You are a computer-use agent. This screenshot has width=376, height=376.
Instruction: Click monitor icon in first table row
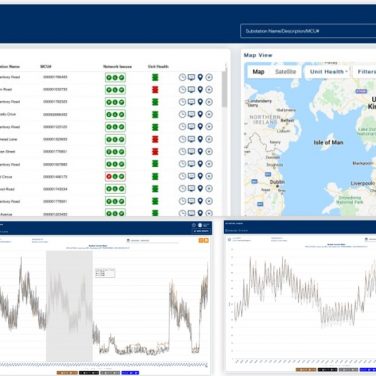(x=191, y=77)
